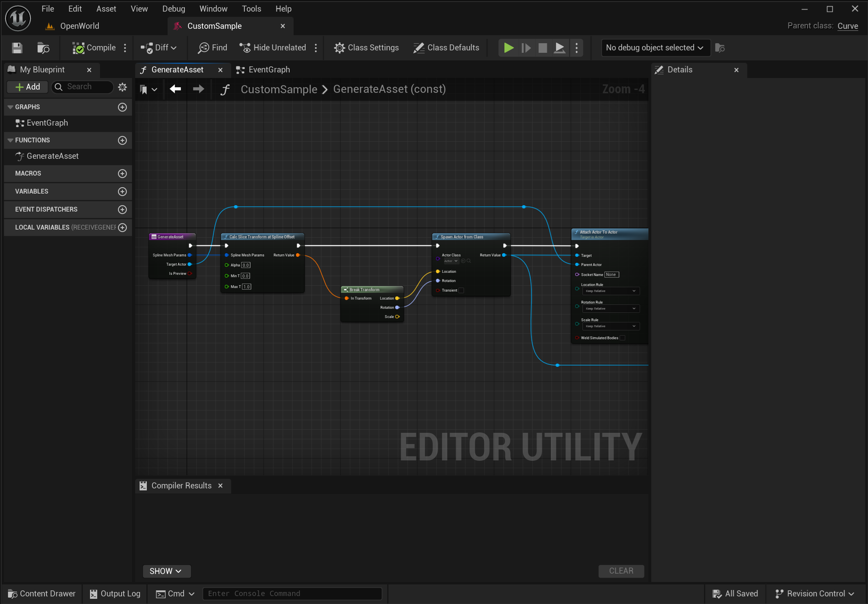Collapse the FUNCTIONS section
The image size is (868, 604).
click(10, 140)
